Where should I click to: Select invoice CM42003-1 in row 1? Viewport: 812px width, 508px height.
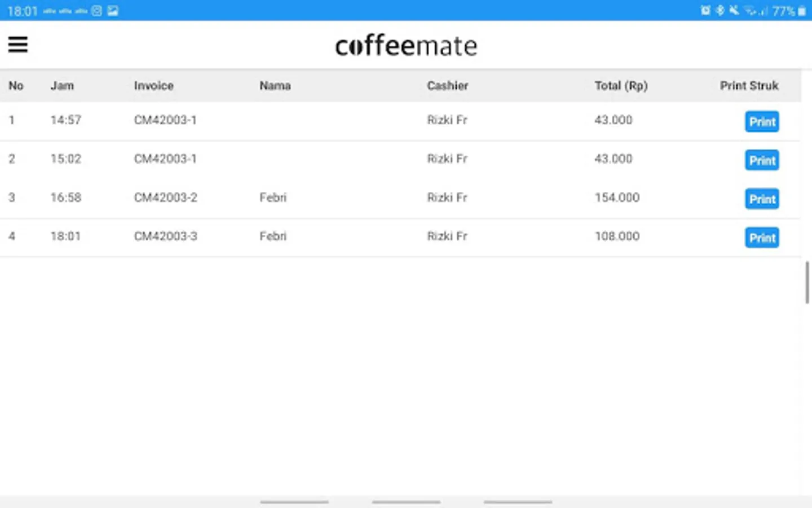[165, 120]
